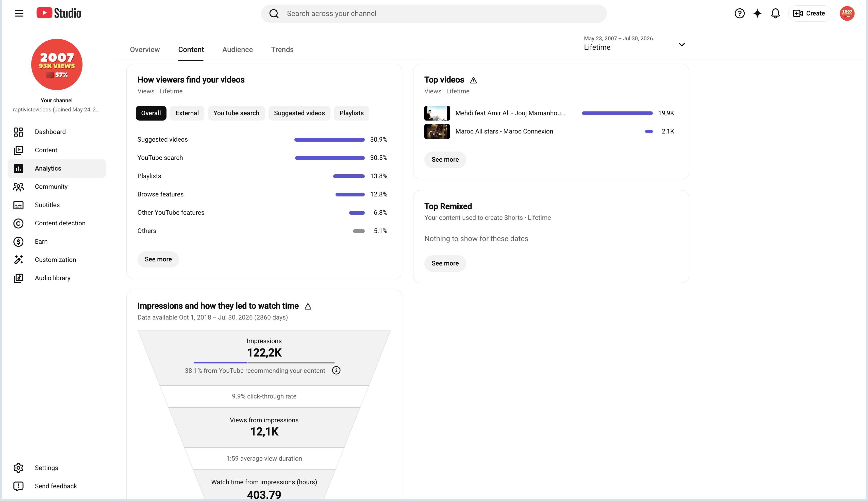Select the Playlists filter chip

[x=352, y=113]
